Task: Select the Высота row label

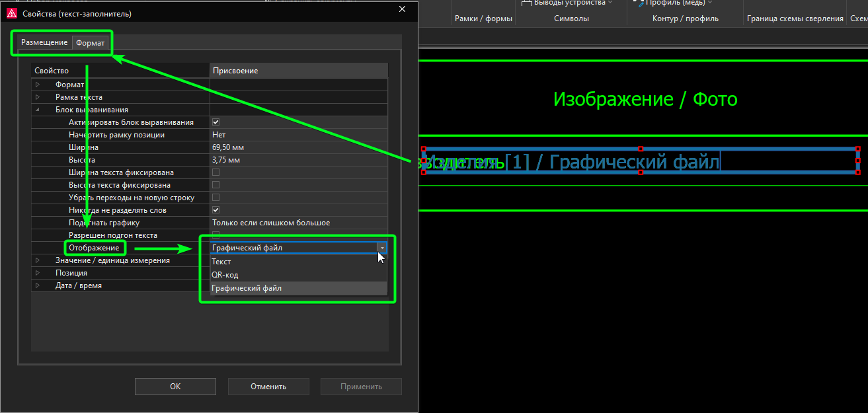Action: click(82, 160)
